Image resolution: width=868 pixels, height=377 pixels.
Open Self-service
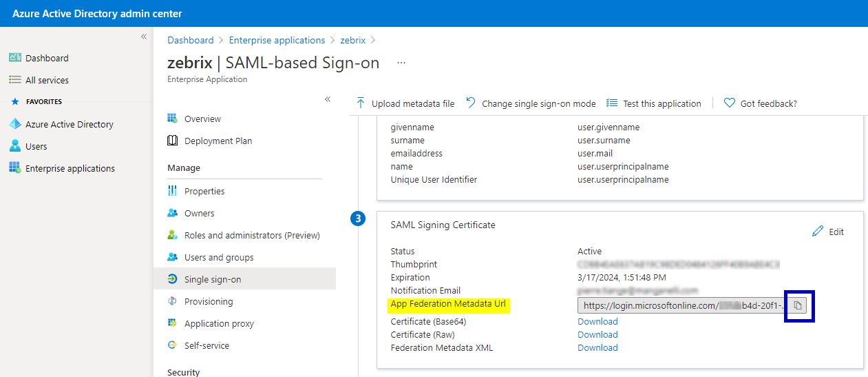pos(207,345)
